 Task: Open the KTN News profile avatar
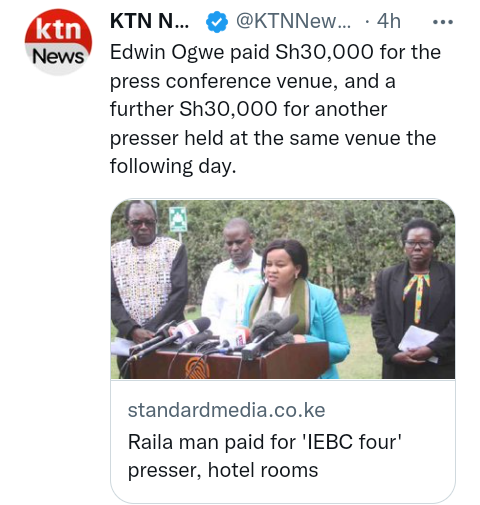coord(58,42)
